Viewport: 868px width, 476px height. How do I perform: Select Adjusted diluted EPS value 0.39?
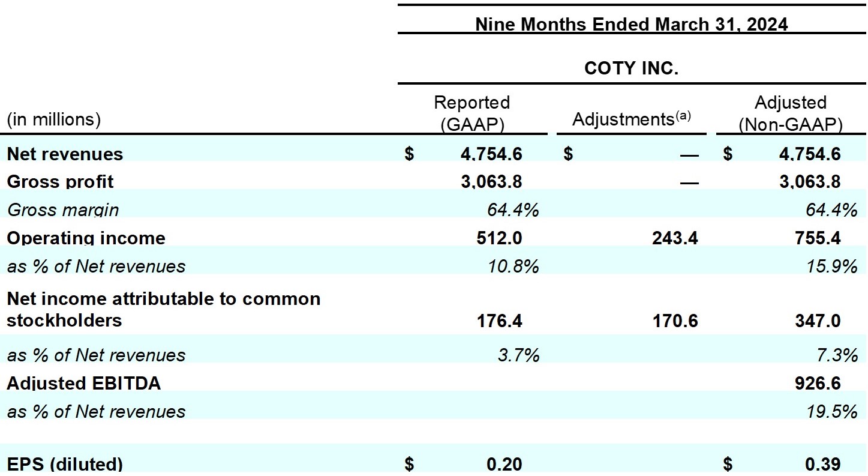pos(823,463)
